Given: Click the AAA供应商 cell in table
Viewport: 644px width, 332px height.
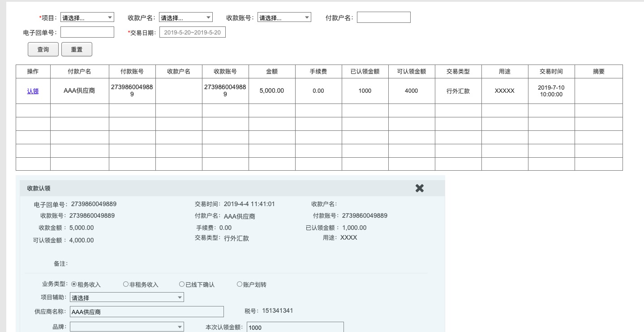Looking at the screenshot, I should click(79, 91).
